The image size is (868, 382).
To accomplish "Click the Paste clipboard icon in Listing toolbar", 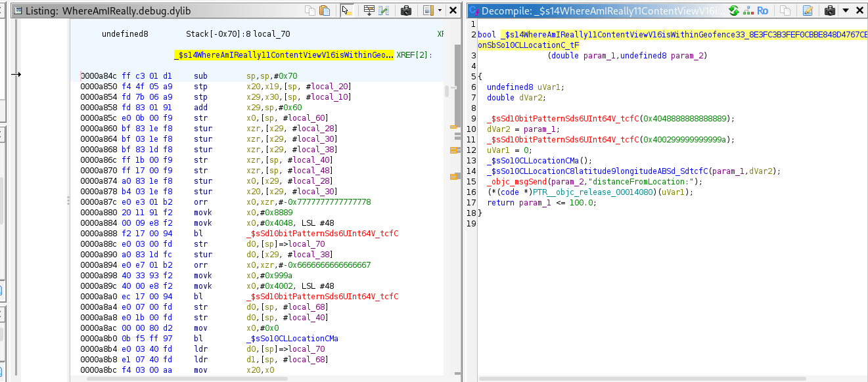I will pos(324,11).
